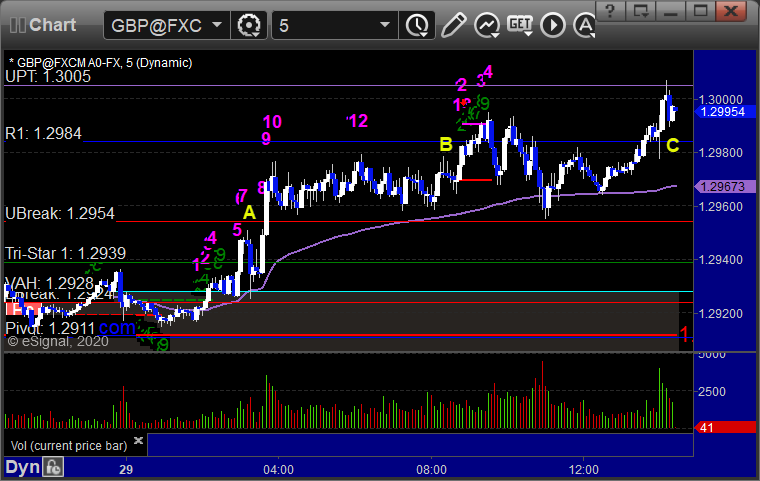This screenshot has height=481, width=760.
Task: Select the Vol (current price bar) label
Action: [x=69, y=446]
